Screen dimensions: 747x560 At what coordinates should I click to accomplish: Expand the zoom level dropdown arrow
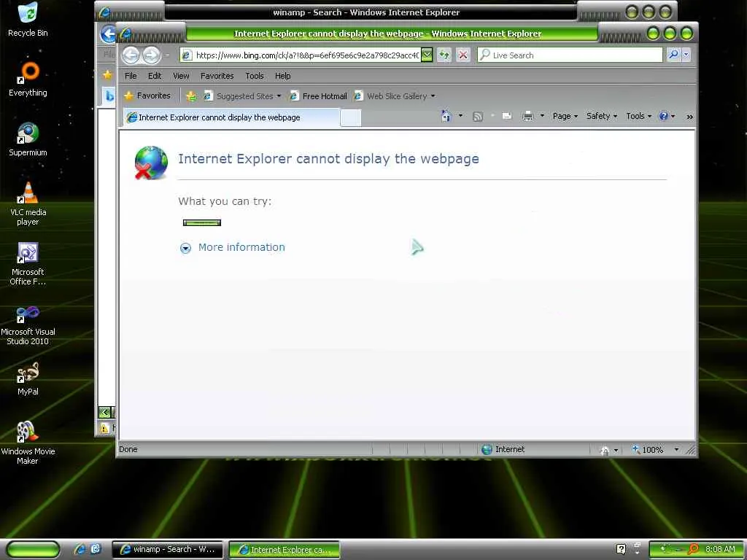[x=676, y=449]
